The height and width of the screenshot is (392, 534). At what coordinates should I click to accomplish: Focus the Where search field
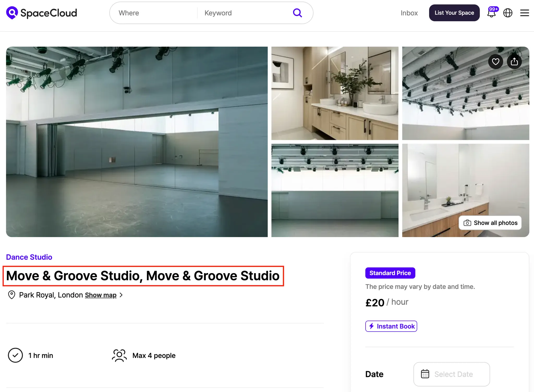pos(154,13)
